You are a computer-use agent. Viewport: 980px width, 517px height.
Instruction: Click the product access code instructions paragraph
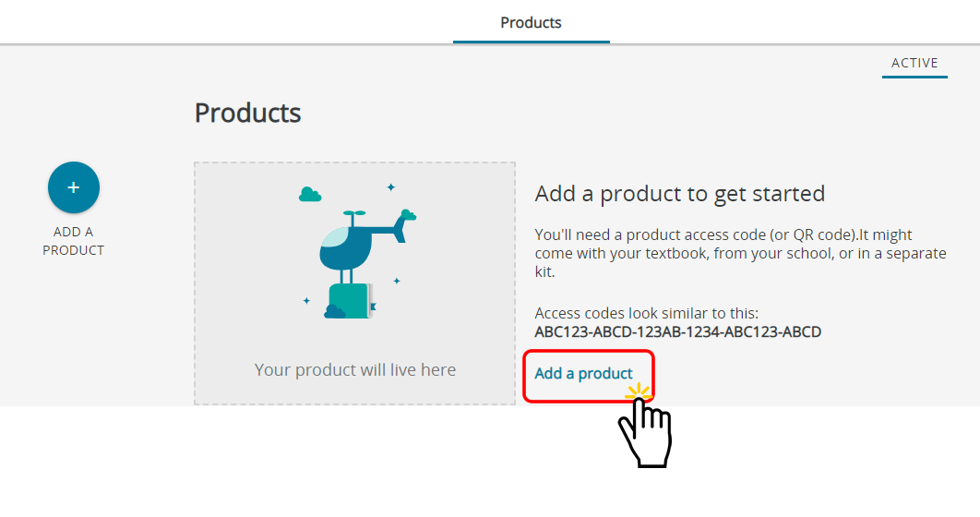point(741,253)
